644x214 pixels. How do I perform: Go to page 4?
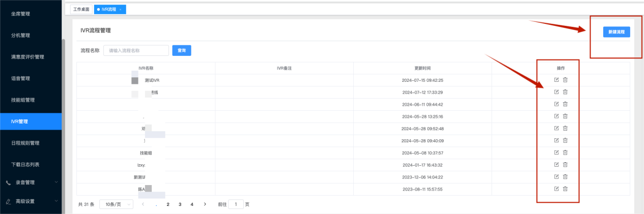coord(191,204)
